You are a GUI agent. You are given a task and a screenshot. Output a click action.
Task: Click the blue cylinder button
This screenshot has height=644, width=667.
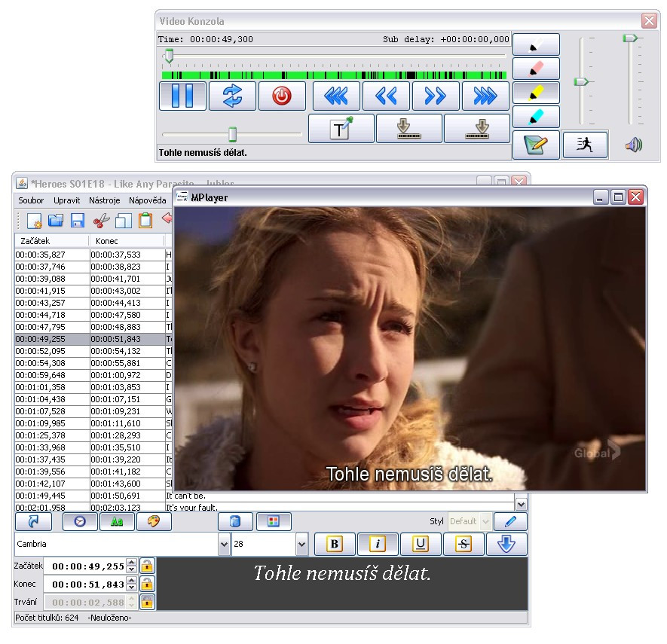click(x=236, y=521)
